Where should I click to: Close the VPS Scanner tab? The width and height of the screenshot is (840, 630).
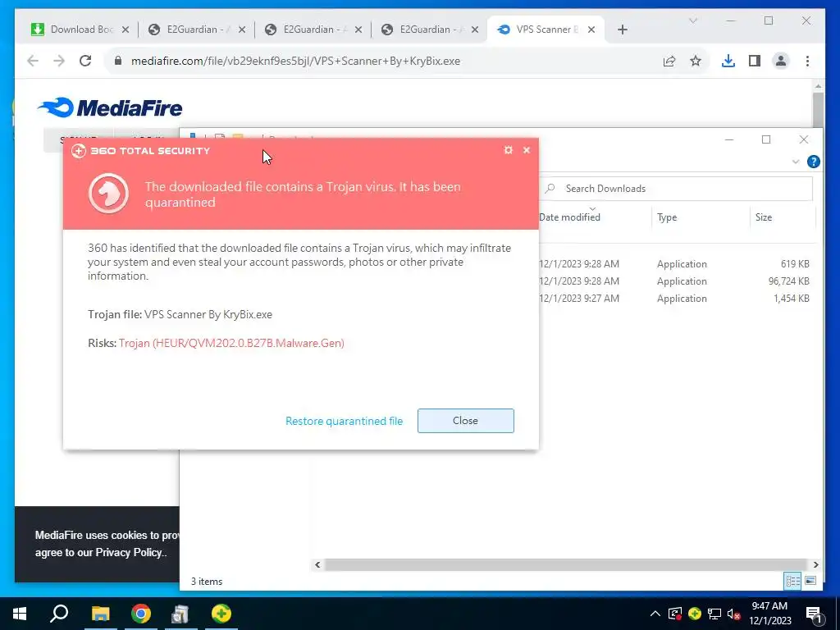tap(591, 30)
